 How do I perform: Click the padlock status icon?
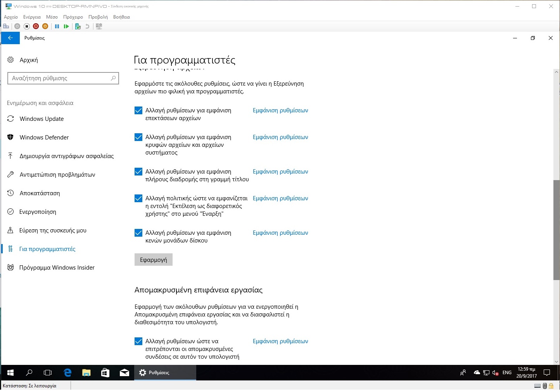point(551,386)
